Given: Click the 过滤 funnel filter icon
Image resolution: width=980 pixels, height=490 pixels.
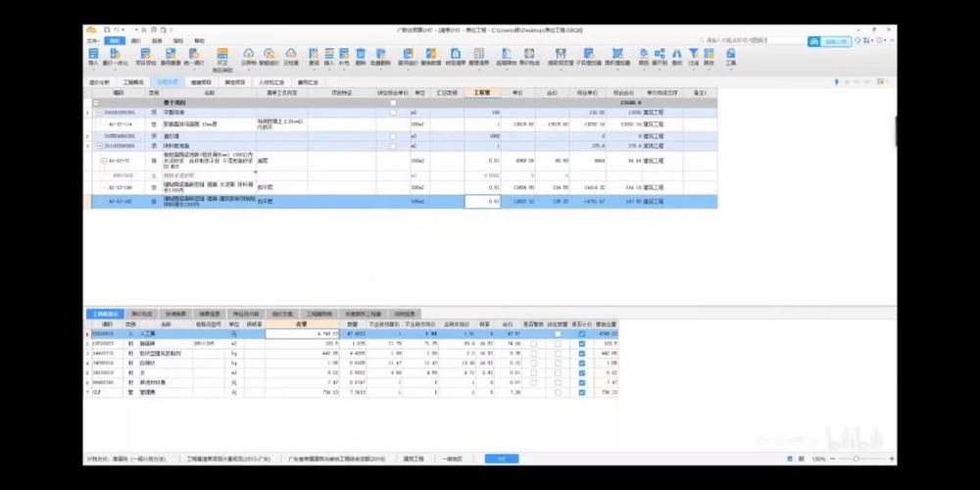Looking at the screenshot, I should pos(693,57).
